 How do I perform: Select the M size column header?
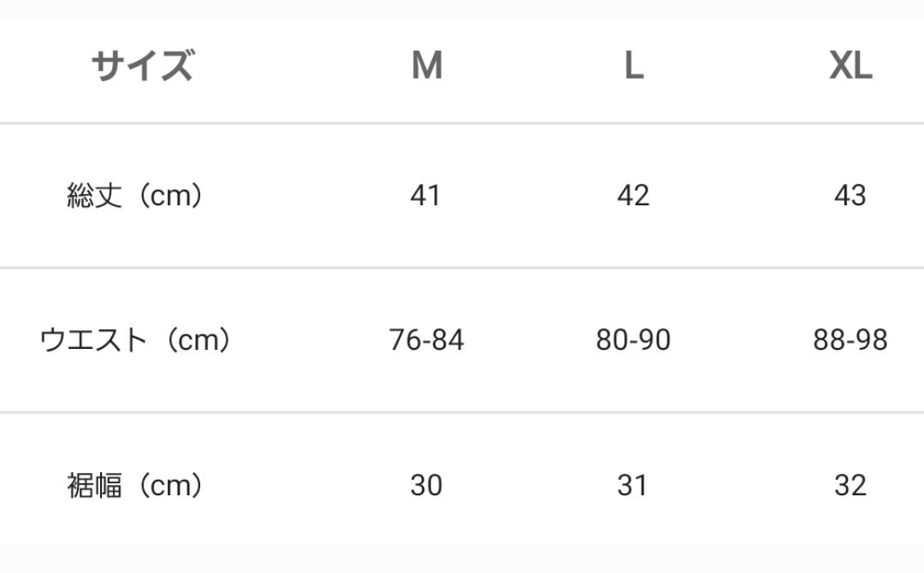click(427, 66)
